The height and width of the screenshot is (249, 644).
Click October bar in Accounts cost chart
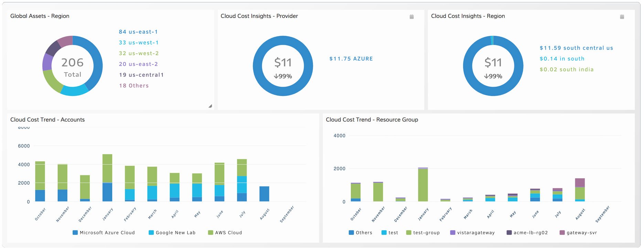point(40,181)
